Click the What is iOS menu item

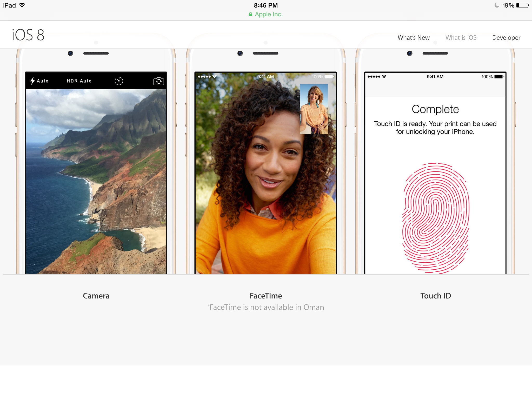(x=461, y=37)
